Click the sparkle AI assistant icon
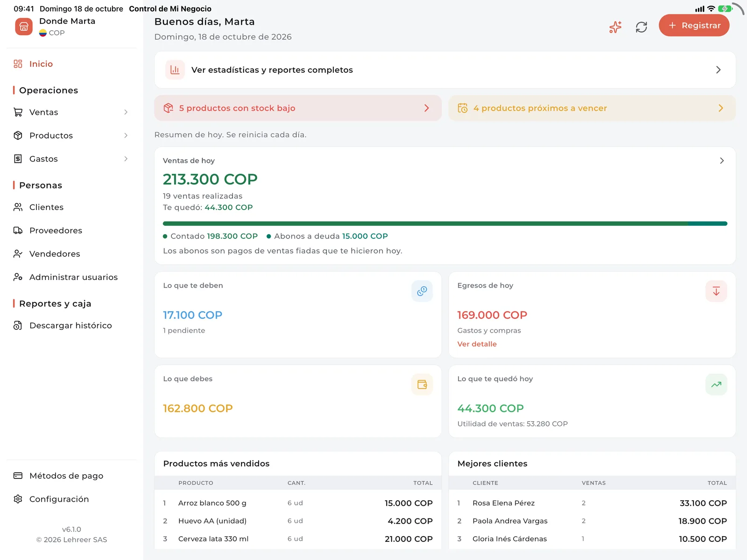This screenshot has height=560, width=747. [x=615, y=27]
